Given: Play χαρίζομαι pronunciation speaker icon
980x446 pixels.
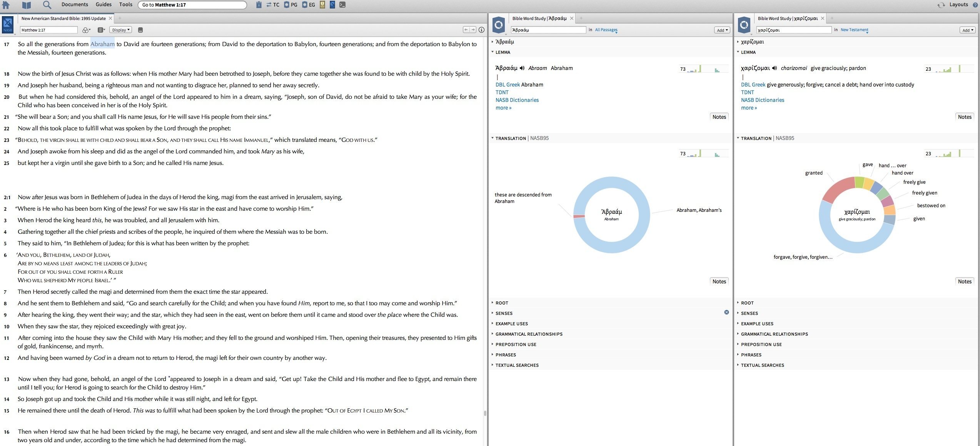Looking at the screenshot, I should pyautogui.click(x=775, y=68).
